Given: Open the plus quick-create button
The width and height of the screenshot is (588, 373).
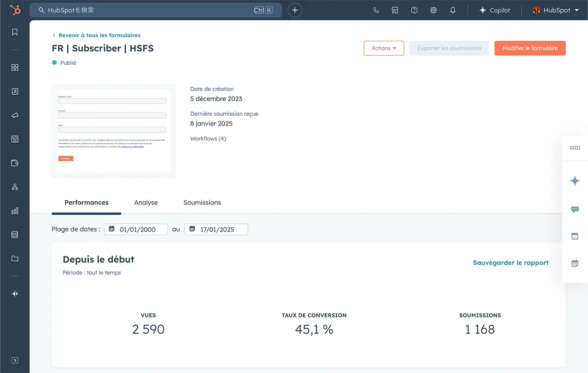Looking at the screenshot, I should pyautogui.click(x=295, y=10).
